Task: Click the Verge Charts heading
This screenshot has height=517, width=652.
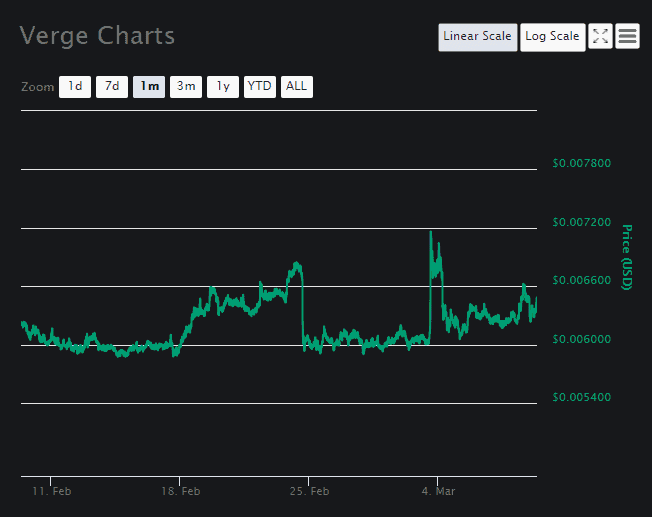Action: tap(97, 36)
